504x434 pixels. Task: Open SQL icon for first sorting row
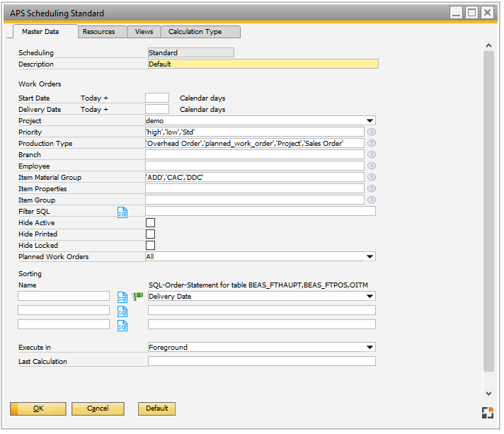122,297
